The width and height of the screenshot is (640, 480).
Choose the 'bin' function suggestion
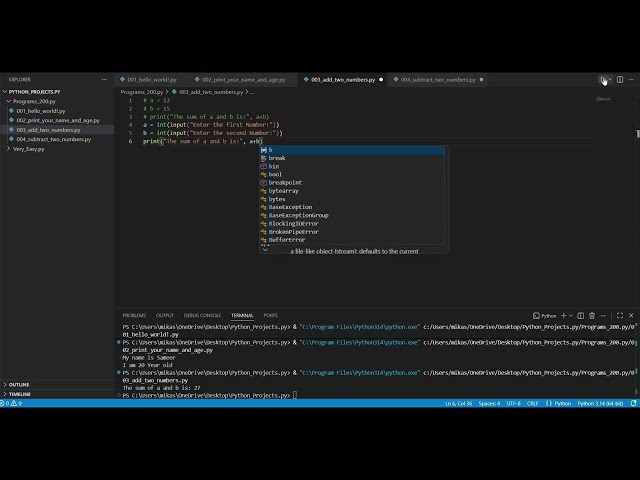352,166
